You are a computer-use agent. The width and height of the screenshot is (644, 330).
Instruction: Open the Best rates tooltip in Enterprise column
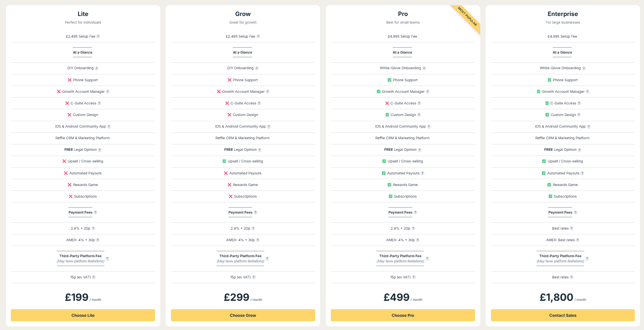point(572,228)
